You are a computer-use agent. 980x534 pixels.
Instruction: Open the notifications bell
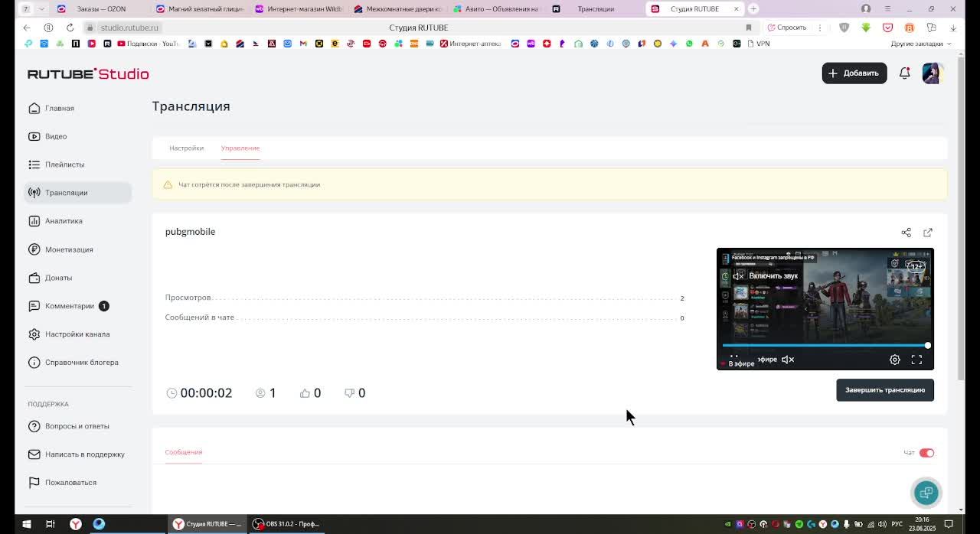pos(904,73)
